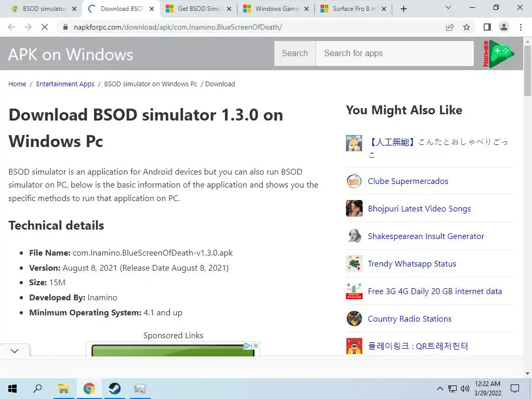Screen dimensions: 532x399
Task: Click the Trendy Whatsapp Status thumbnail
Action: 354,263
